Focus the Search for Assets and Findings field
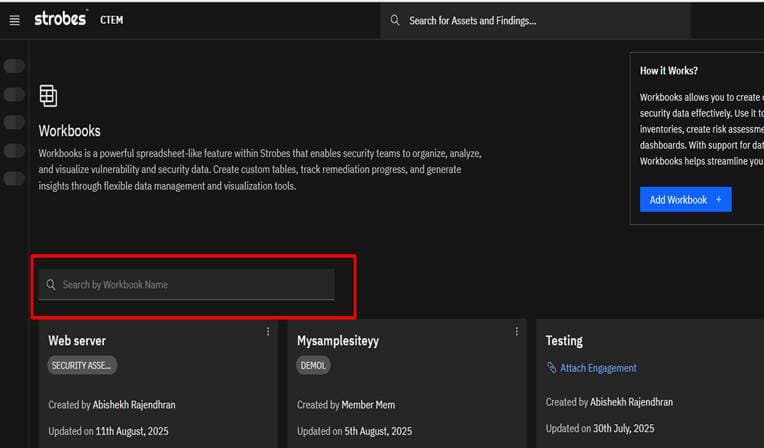Viewport: 764px width, 448px height. pyautogui.click(x=535, y=20)
